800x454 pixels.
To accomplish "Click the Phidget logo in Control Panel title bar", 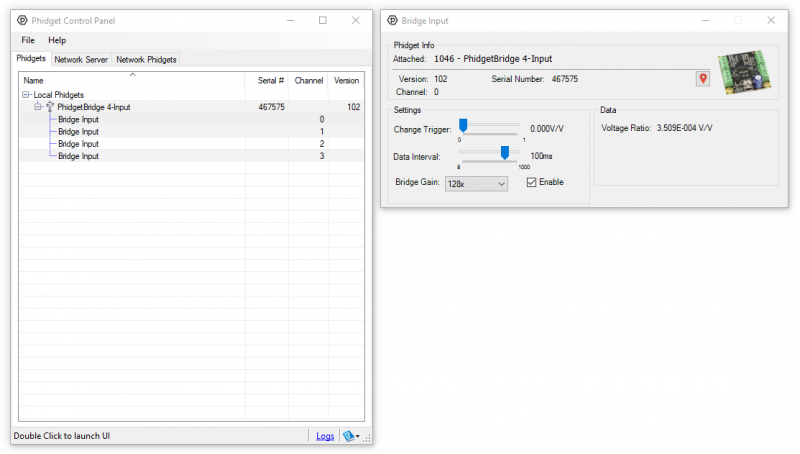I will click(22, 20).
